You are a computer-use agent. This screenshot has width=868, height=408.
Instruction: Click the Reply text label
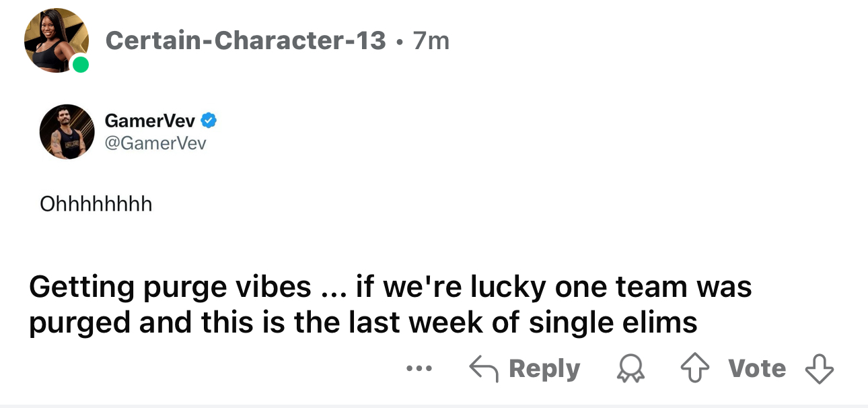(x=544, y=369)
